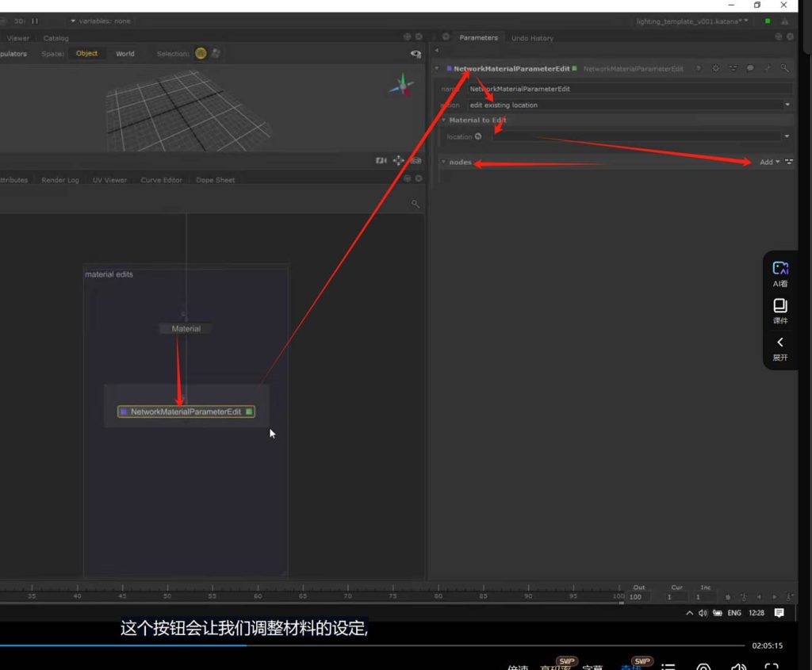
Task: Click the gear icon in node header
Action: pos(715,69)
